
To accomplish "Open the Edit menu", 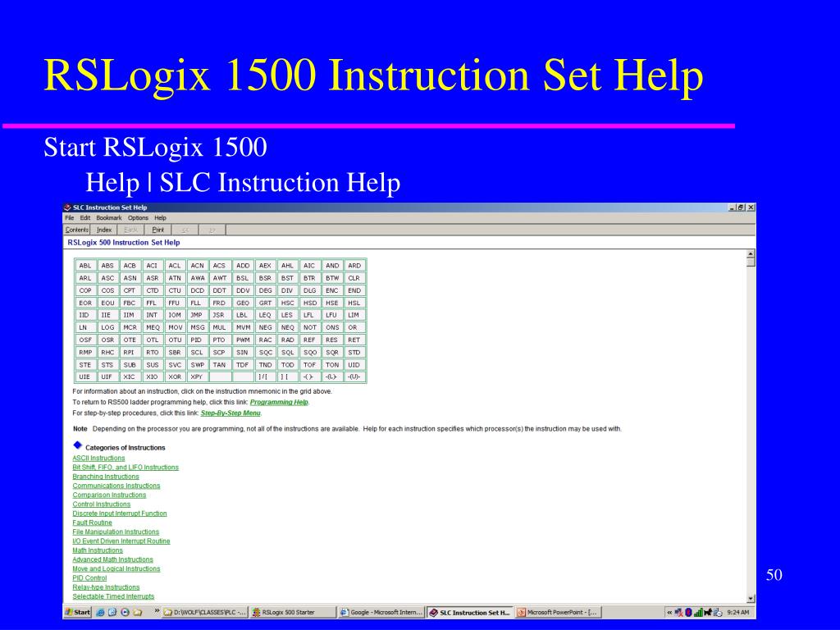I will pyautogui.click(x=85, y=218).
